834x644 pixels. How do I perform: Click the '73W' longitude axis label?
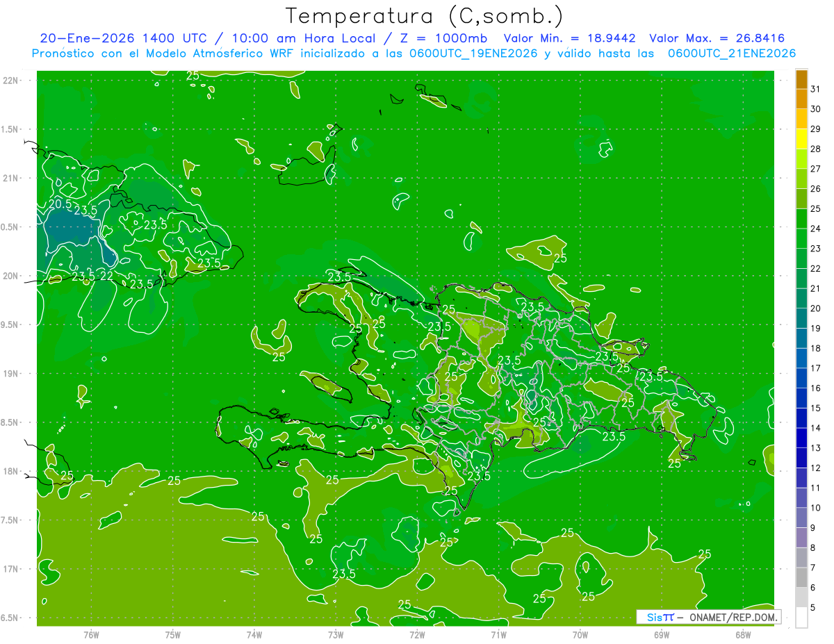click(336, 634)
